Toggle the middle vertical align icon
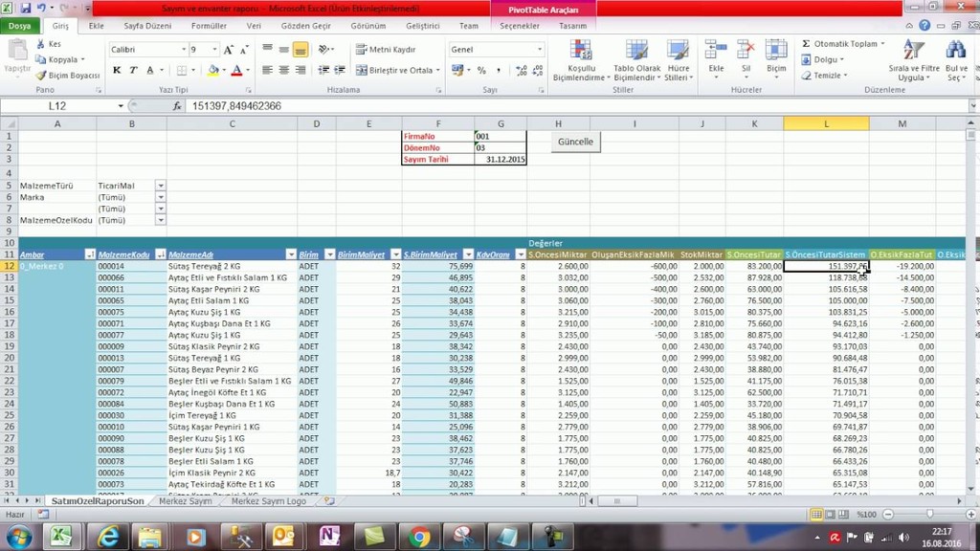The height and width of the screenshot is (551, 980). pos(283,50)
